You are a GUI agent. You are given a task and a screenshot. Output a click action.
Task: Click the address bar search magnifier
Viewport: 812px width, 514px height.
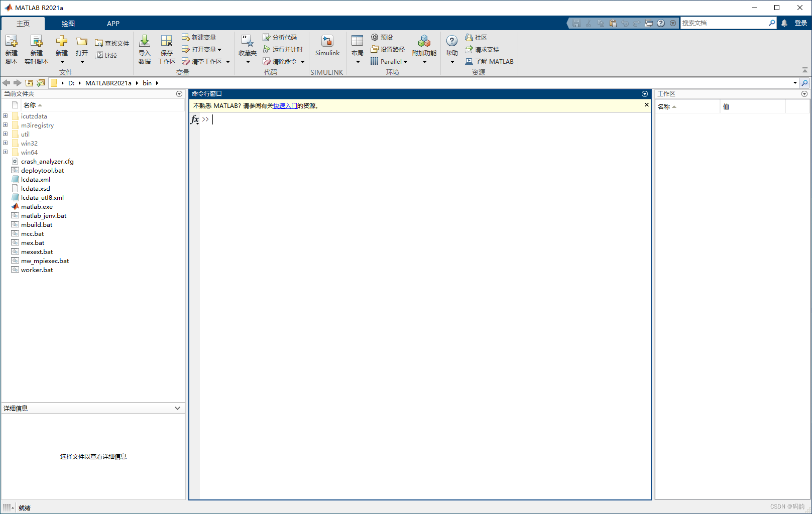coord(804,83)
